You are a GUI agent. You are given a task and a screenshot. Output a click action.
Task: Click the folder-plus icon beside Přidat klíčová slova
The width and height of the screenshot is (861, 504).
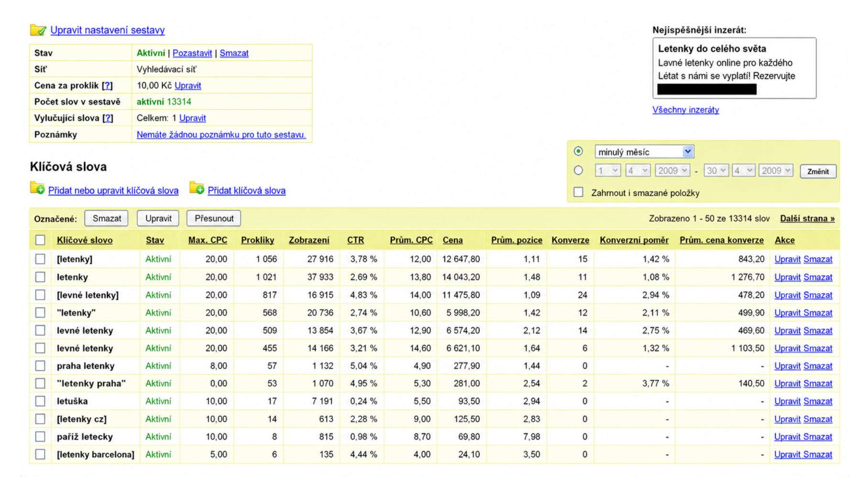click(x=197, y=188)
